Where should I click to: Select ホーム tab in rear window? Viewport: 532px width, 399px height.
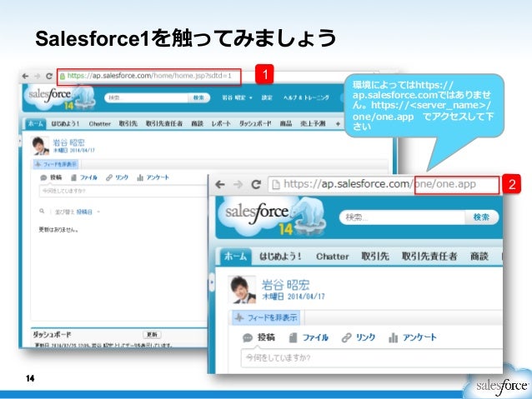pos(36,123)
